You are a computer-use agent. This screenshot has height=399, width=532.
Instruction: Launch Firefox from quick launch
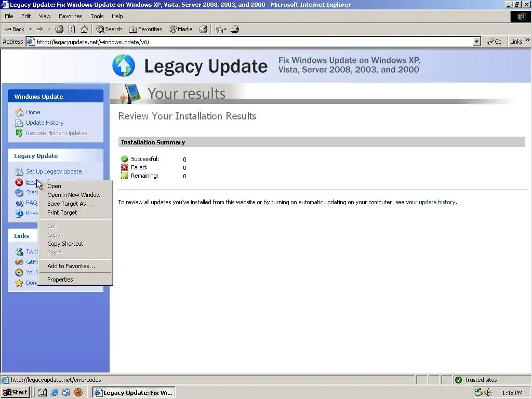78,393
